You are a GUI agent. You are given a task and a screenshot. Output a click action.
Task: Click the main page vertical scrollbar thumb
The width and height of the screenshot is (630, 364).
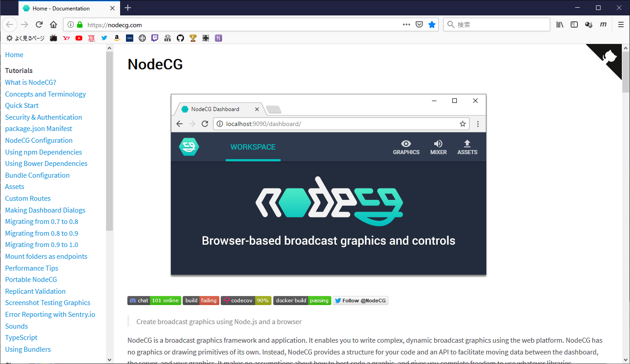coord(626,71)
